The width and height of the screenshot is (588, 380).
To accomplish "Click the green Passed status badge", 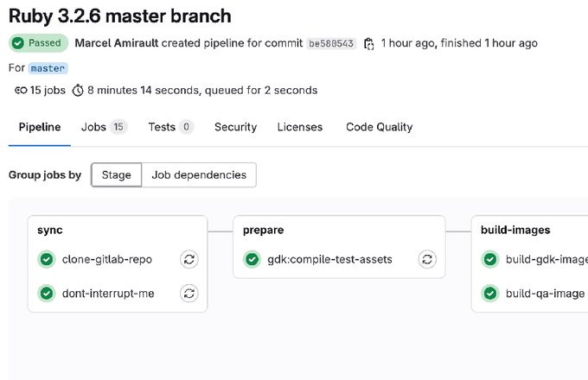I will point(39,43).
